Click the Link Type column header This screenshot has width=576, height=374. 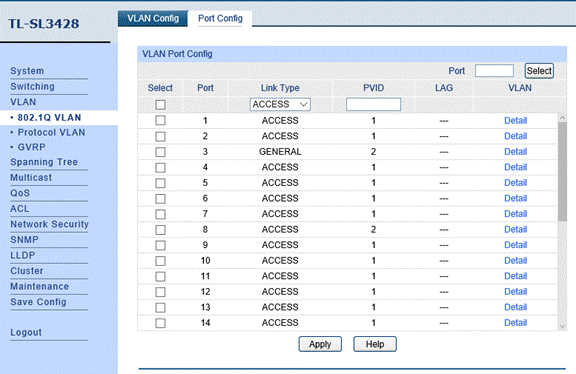coord(280,88)
